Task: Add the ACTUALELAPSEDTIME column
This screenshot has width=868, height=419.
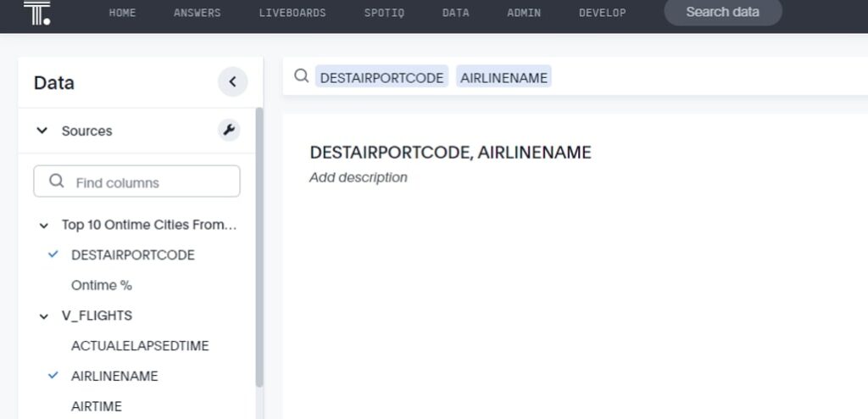Action: [139, 346]
